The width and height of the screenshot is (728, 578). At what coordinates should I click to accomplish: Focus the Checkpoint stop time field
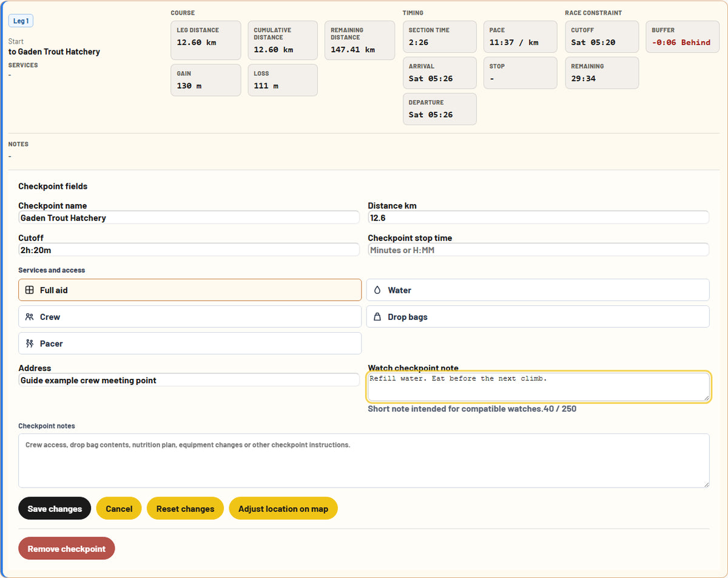pos(539,250)
